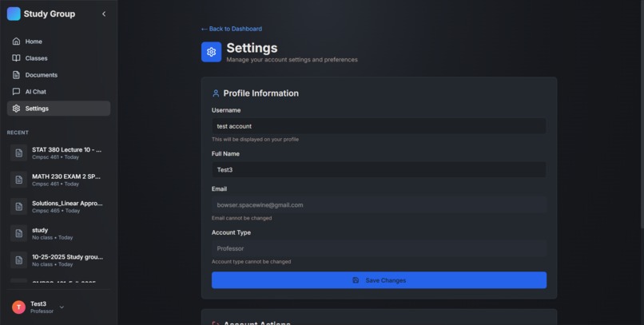Open STAT 380 Lecture 10 recent document
Image resolution: width=644 pixels, height=325 pixels.
[x=59, y=153]
